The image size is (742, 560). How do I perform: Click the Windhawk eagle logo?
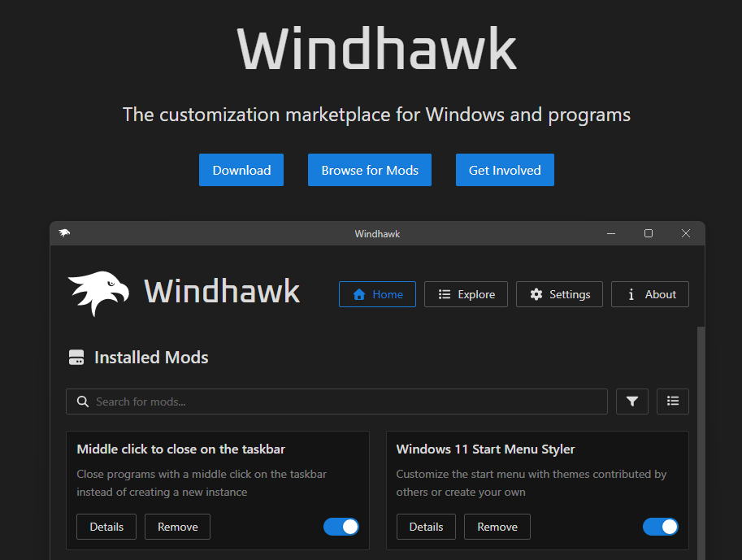pos(98,293)
